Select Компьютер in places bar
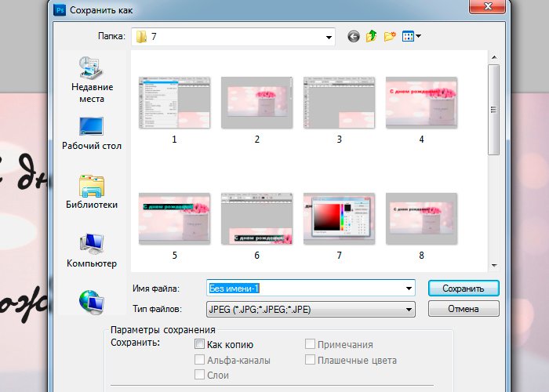Image resolution: width=549 pixels, height=392 pixels. pos(92,251)
